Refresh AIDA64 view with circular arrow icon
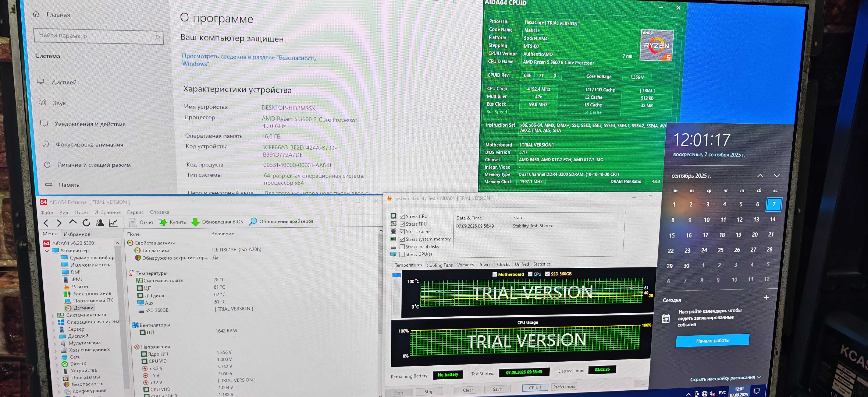Image resolution: width=868 pixels, height=397 pixels. (x=86, y=222)
